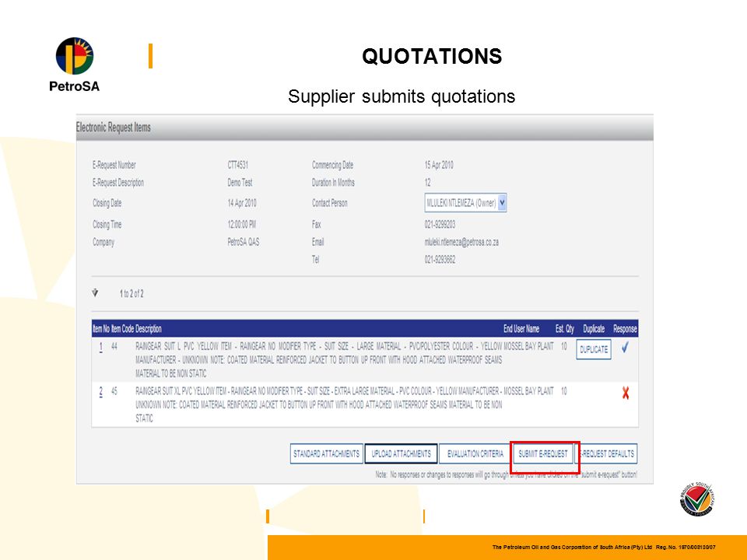Click the Duplicate button for item 44

point(594,349)
